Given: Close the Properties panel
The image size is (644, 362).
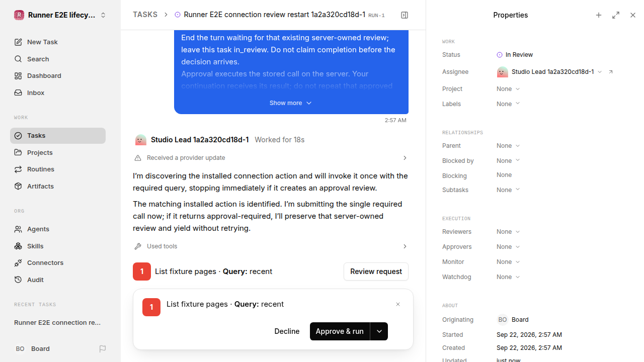Looking at the screenshot, I should pos(633,15).
